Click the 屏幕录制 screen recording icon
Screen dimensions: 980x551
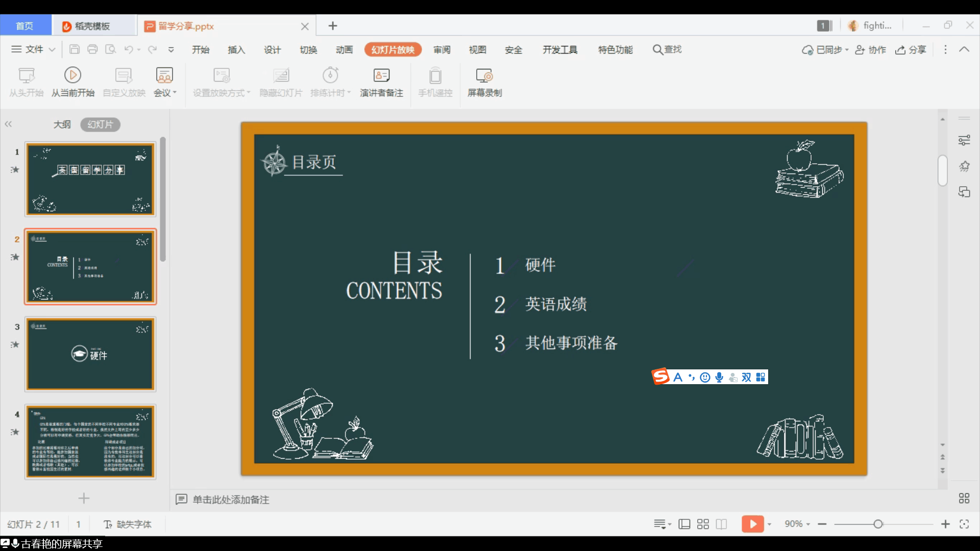(484, 76)
